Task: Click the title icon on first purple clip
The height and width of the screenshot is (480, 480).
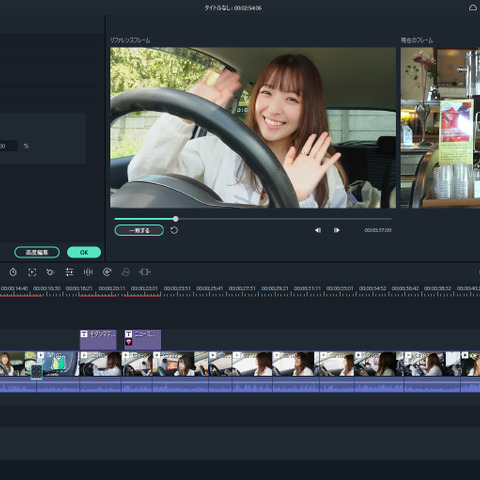Action: [84, 334]
